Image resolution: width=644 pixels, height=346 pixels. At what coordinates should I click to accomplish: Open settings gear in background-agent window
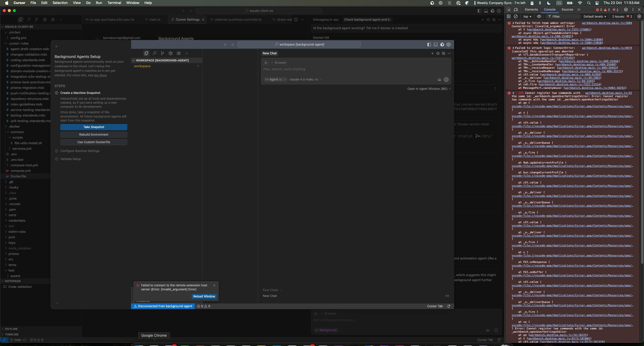pos(449,45)
